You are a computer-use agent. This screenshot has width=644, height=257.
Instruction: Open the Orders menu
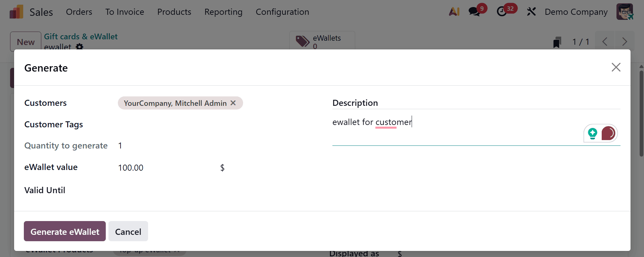click(79, 12)
